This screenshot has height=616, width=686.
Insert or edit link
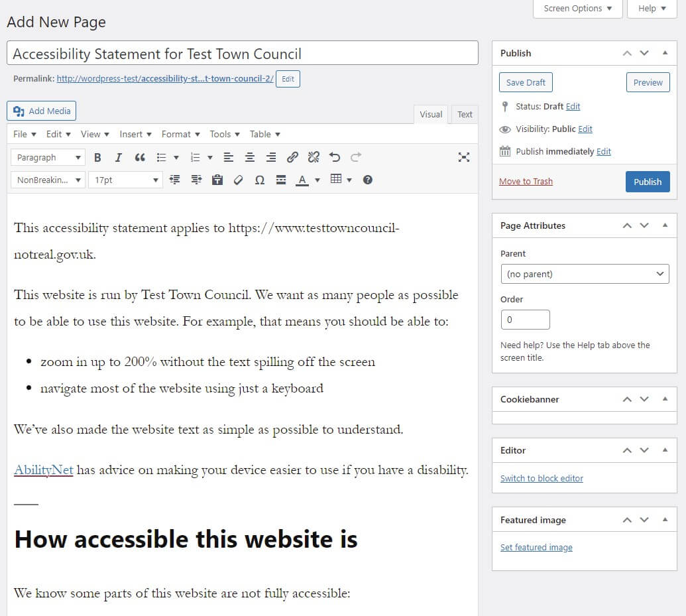click(x=292, y=157)
